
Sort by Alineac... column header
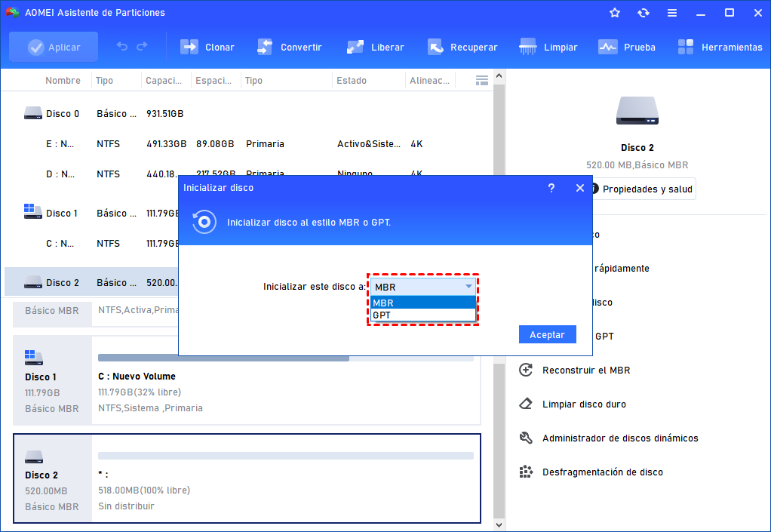(430, 81)
